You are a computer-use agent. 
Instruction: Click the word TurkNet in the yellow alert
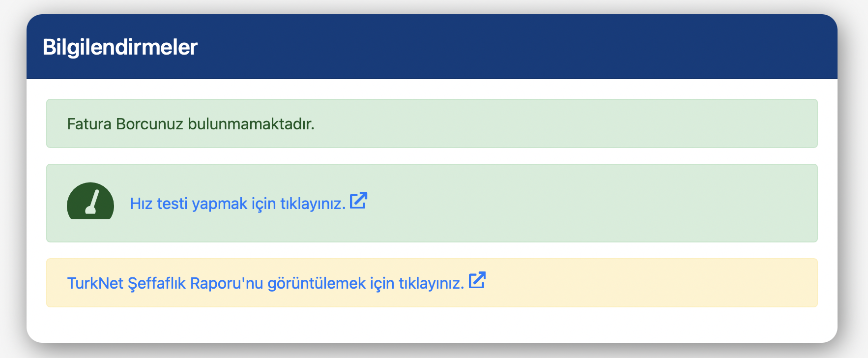(x=95, y=283)
